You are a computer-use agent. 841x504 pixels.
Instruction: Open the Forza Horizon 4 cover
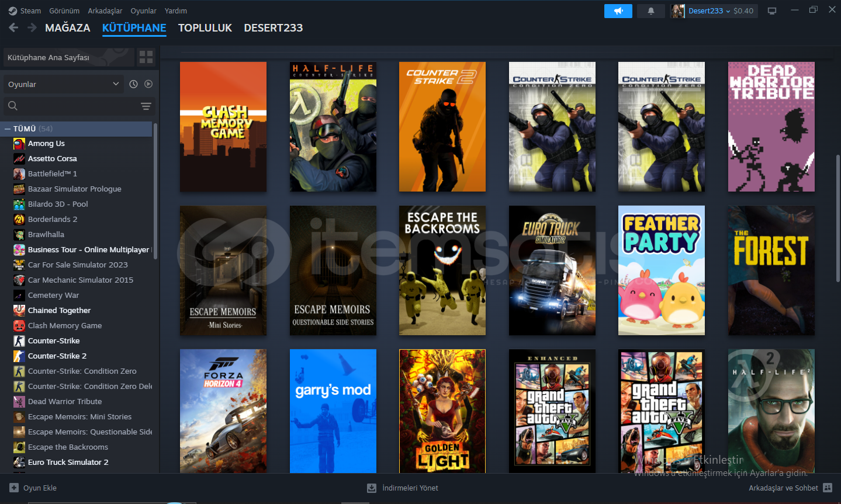click(223, 411)
